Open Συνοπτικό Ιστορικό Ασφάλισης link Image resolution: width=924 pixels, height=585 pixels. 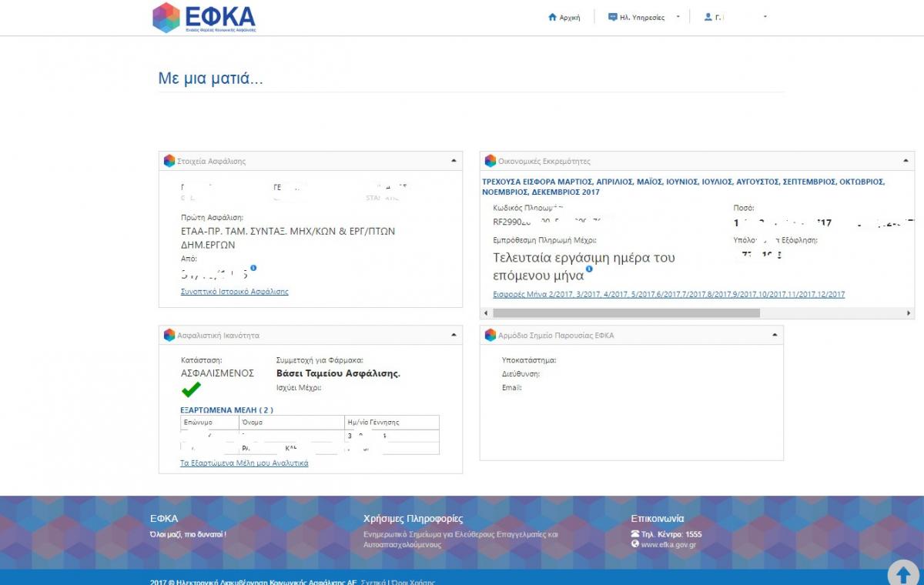[x=234, y=292]
